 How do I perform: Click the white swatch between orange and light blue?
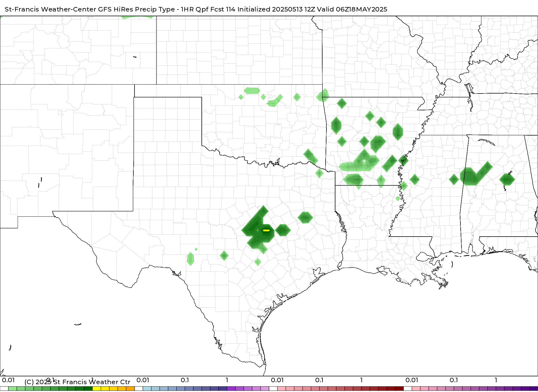pos(139,389)
